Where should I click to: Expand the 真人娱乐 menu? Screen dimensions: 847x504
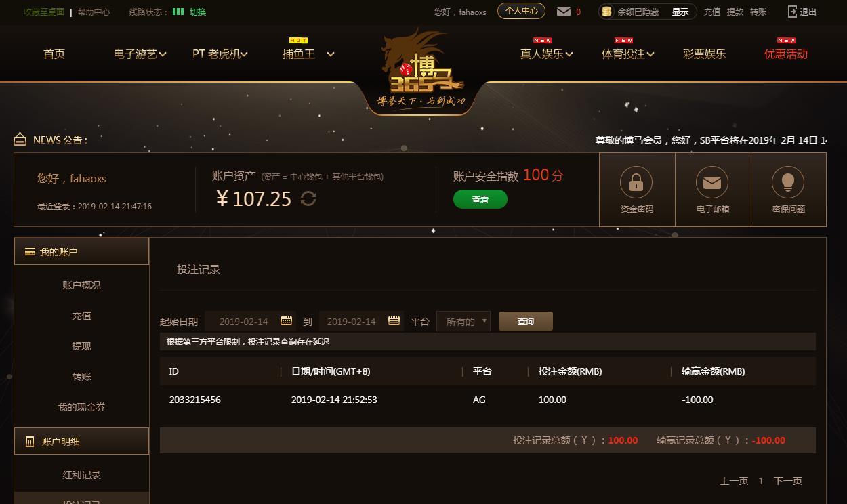(x=546, y=54)
